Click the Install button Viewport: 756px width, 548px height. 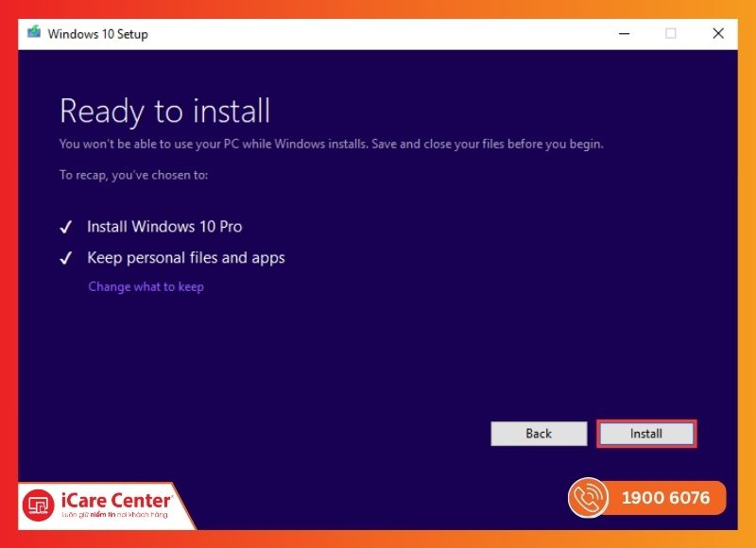[x=646, y=434]
